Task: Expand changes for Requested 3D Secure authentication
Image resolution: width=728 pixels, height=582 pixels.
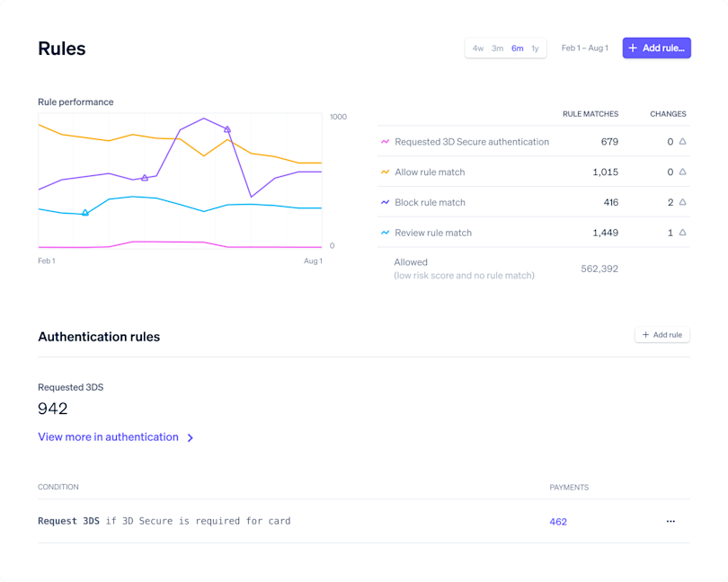Action: pos(682,141)
